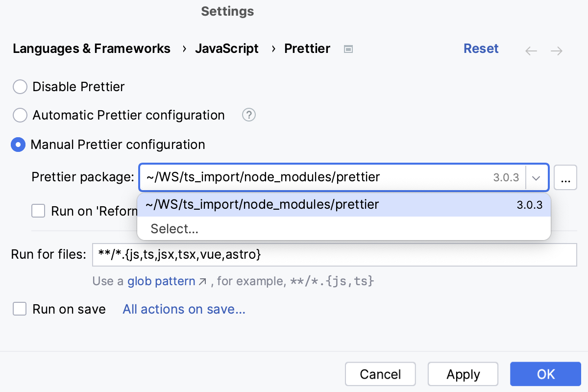Click the Cancel button
The image size is (588, 392).
tap(380, 374)
